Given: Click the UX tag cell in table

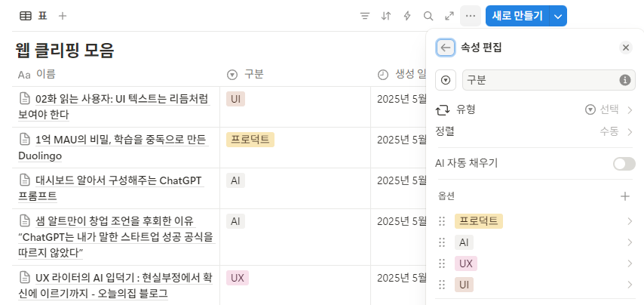Looking at the screenshot, I should [x=238, y=278].
